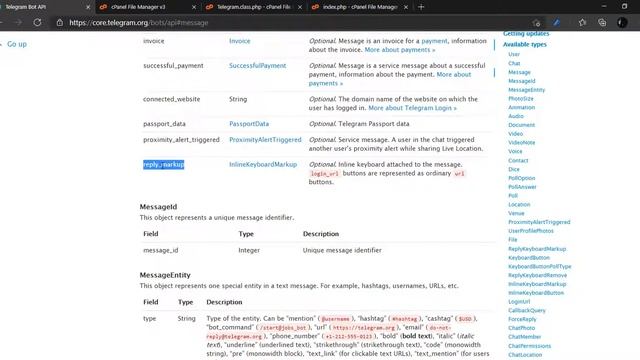Click the MessageId section heading

(x=158, y=207)
